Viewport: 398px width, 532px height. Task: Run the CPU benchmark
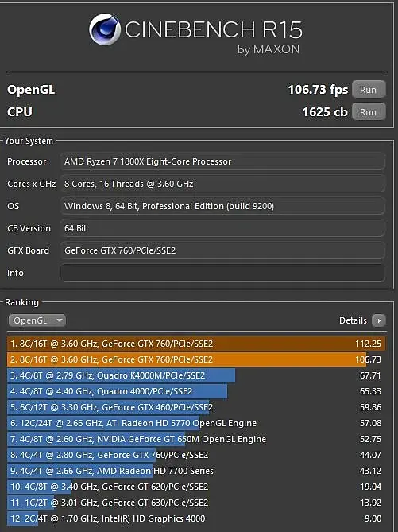pos(369,112)
